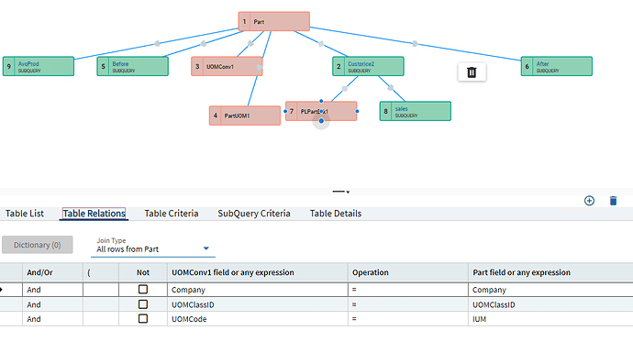Select the sales subquery node
633x364 pixels.
pyautogui.click(x=416, y=111)
